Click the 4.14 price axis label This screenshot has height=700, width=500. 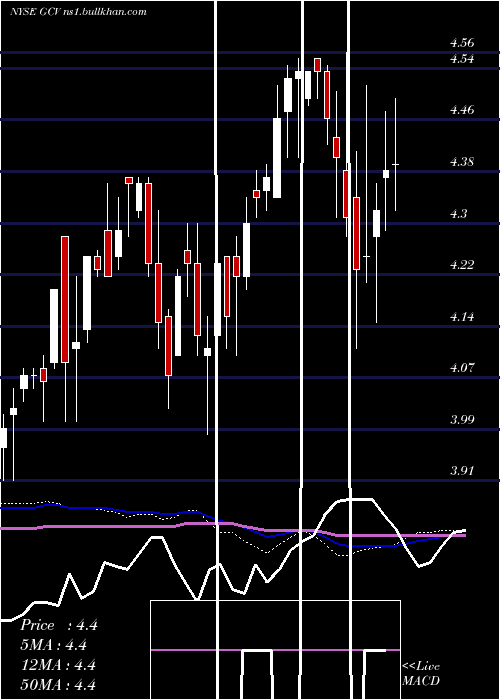click(x=462, y=317)
